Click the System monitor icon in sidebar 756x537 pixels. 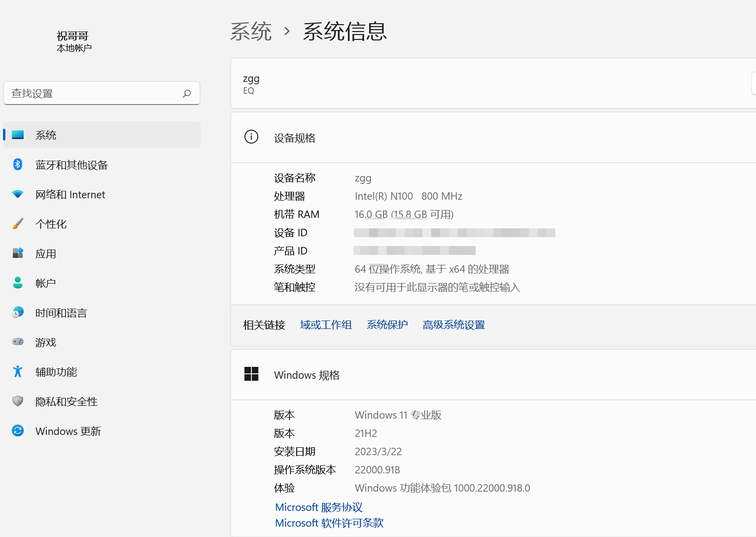tap(18, 135)
